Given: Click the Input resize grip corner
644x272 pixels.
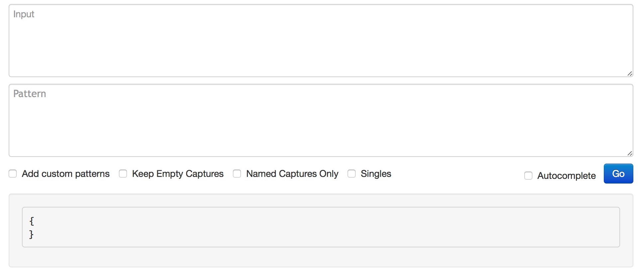Looking at the screenshot, I should pos(629,73).
